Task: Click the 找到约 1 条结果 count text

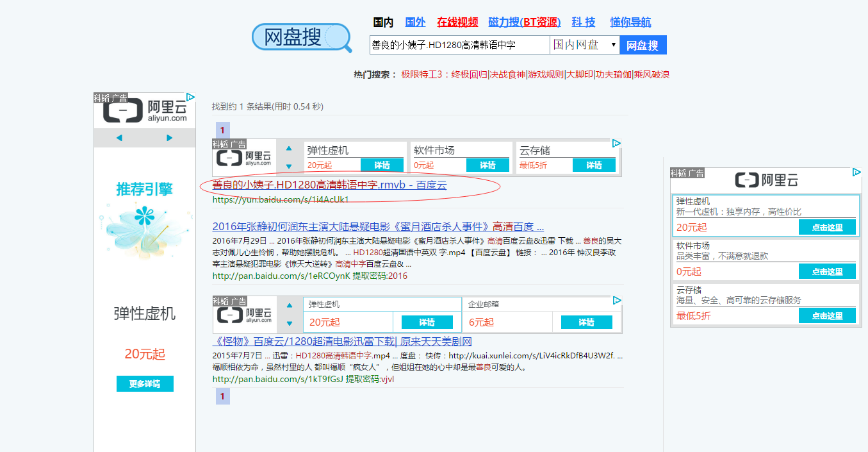Action: coord(268,106)
